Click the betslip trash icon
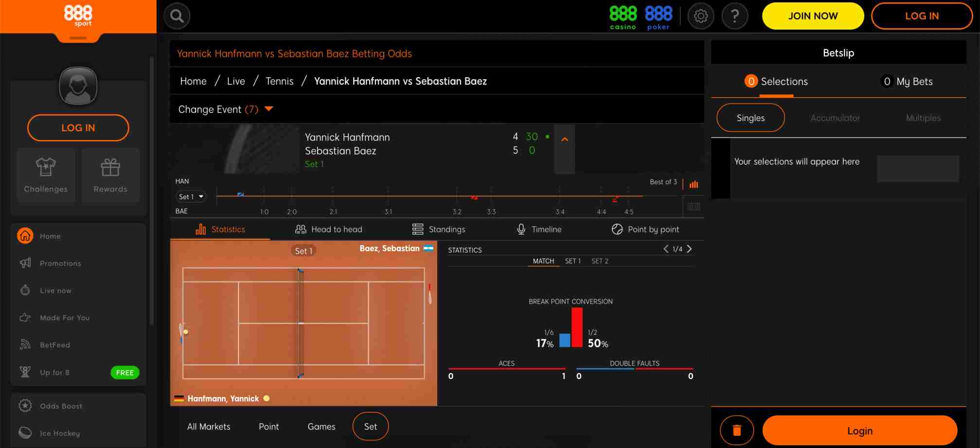The width and height of the screenshot is (980, 448). pyautogui.click(x=737, y=431)
